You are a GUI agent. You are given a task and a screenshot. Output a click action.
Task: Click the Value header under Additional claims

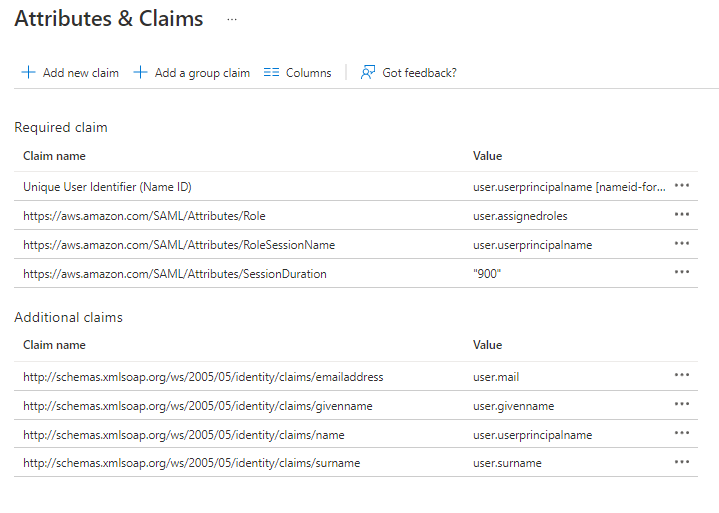point(487,345)
